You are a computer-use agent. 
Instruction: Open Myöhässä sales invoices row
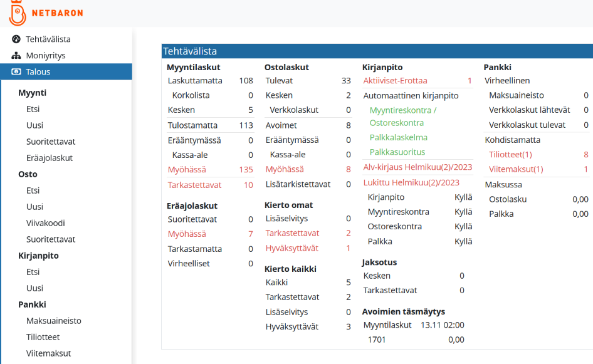click(187, 169)
